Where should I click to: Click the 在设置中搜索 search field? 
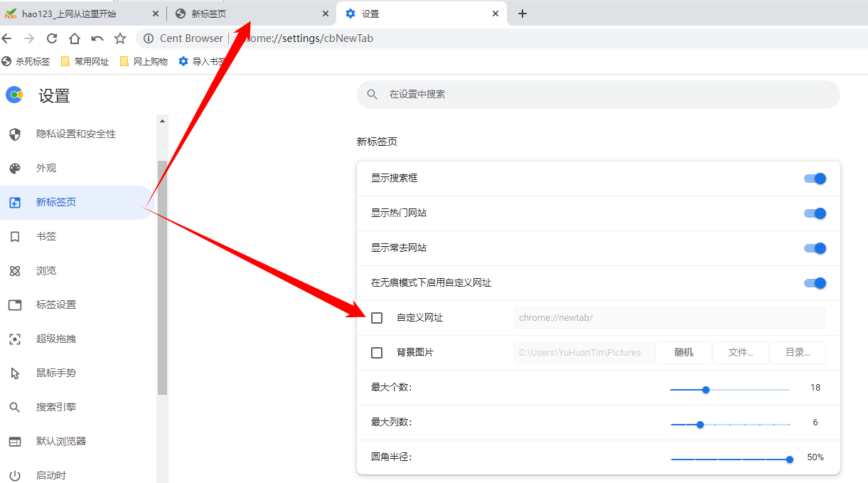click(597, 94)
